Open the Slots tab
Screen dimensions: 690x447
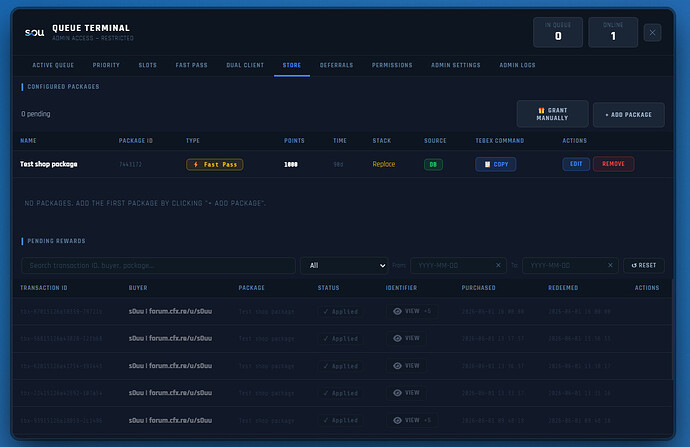point(147,65)
